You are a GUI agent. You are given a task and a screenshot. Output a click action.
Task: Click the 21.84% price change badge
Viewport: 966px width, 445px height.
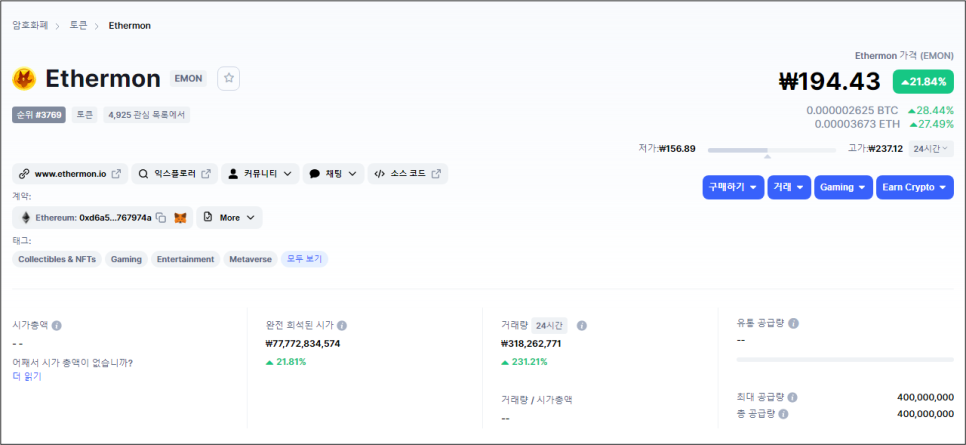tap(923, 81)
